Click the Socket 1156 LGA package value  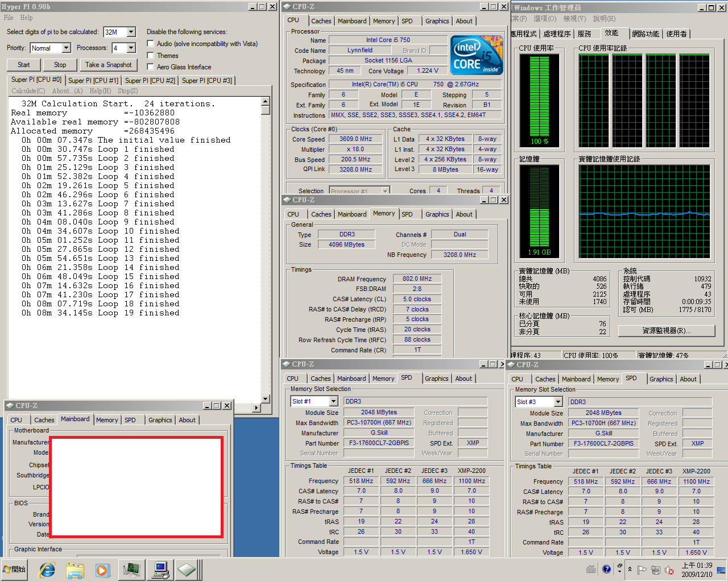click(x=388, y=60)
